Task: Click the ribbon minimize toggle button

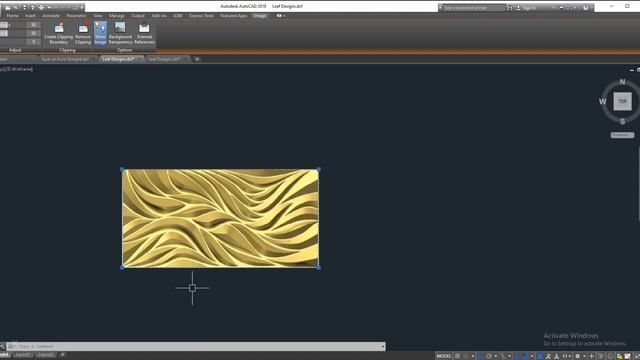Action: (x=280, y=16)
